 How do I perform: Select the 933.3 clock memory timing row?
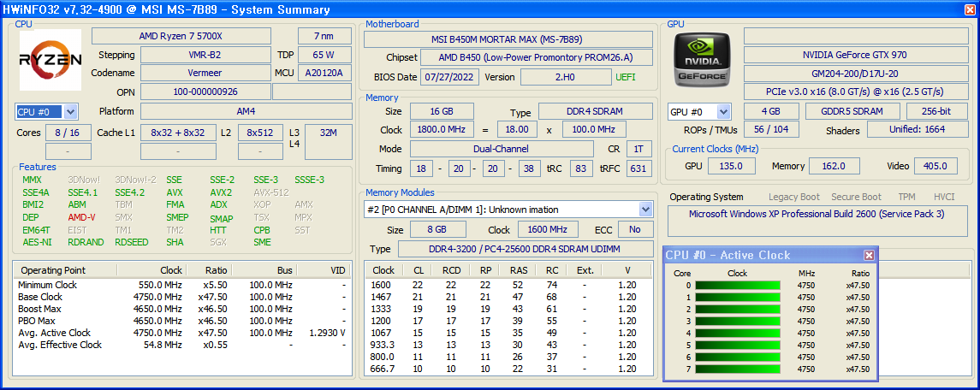tap(508, 345)
